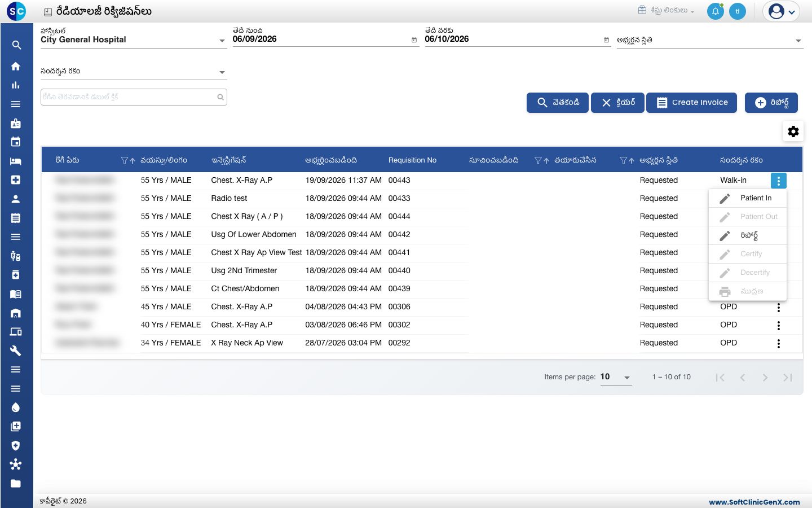Open the www.SoftClinicGenX.com link

pyautogui.click(x=754, y=502)
